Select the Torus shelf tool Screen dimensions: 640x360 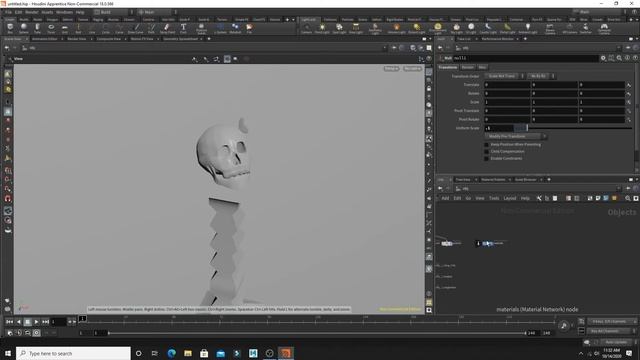pyautogui.click(x=51, y=28)
